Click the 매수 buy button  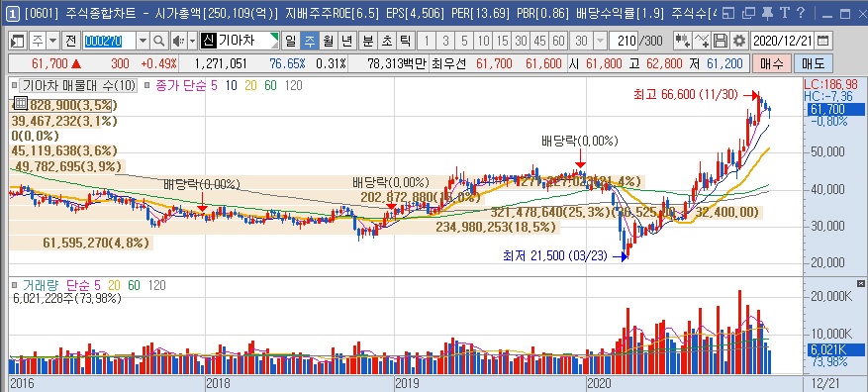coord(771,63)
